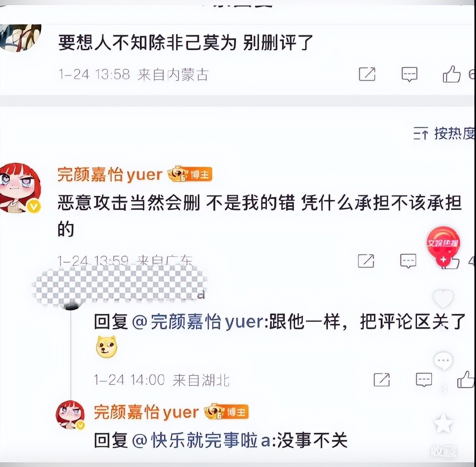The width and height of the screenshot is (476, 467).
Task: Open 完颜嘉怡yuer's profile from username
Action: coord(110,174)
